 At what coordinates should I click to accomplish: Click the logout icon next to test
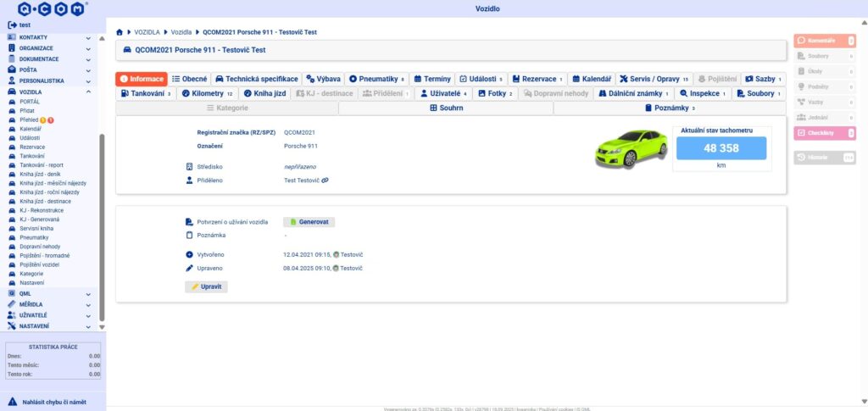[11, 25]
